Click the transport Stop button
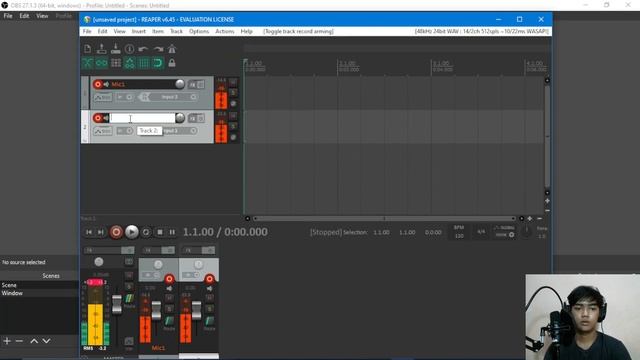 pyautogui.click(x=160, y=232)
